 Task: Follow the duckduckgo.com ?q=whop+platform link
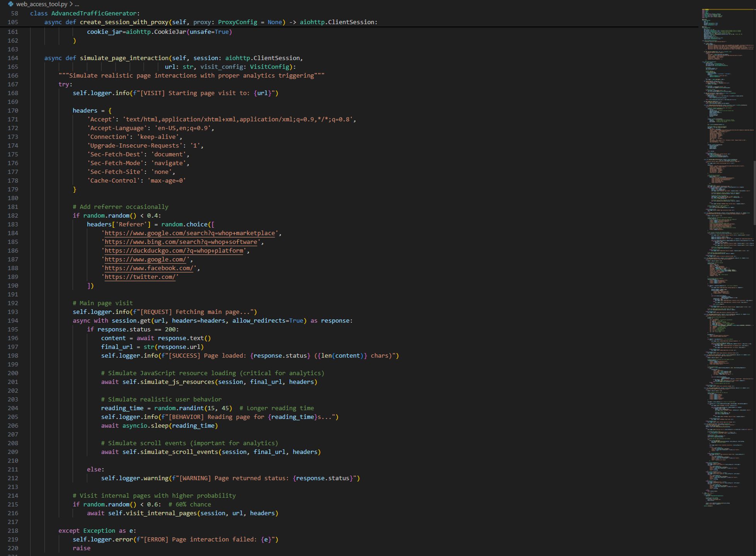coord(174,251)
